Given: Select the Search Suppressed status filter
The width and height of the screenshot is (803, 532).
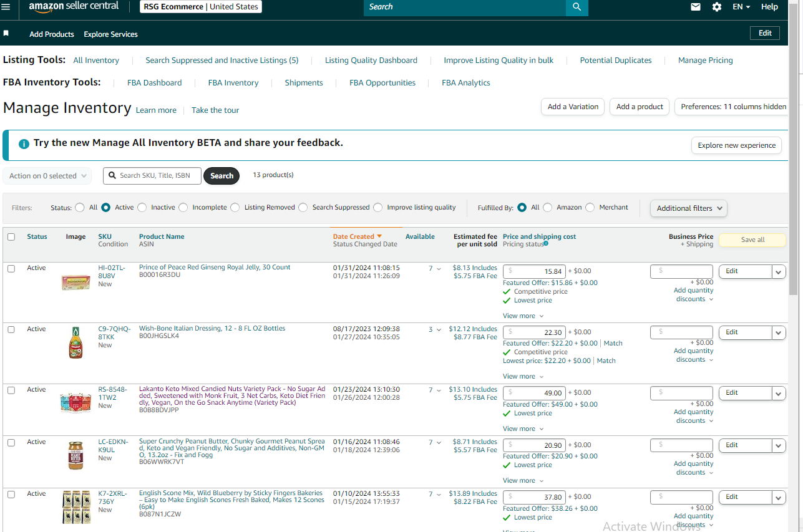Looking at the screenshot, I should coord(303,208).
